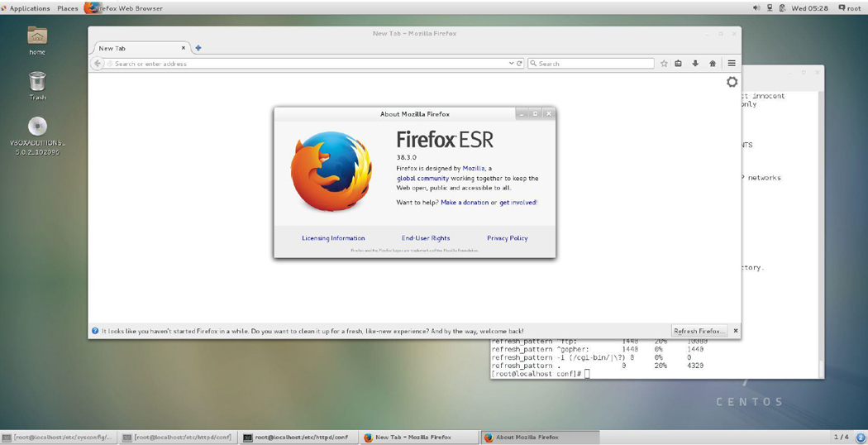Click the bookmark star icon
868x445 pixels.
[664, 64]
